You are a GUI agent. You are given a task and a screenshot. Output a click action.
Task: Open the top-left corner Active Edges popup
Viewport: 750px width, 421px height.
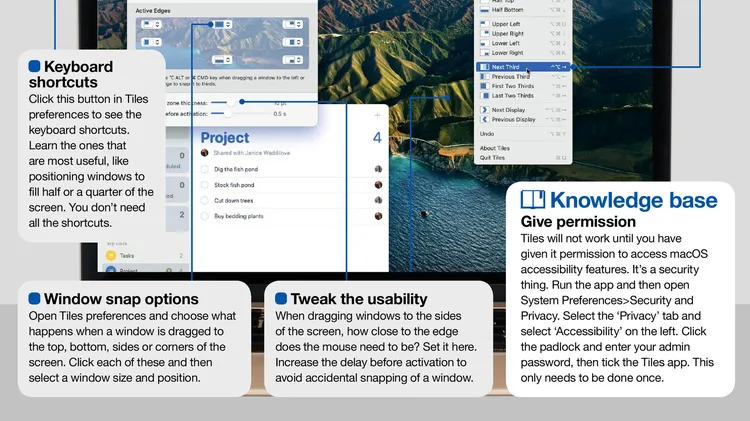152,24
